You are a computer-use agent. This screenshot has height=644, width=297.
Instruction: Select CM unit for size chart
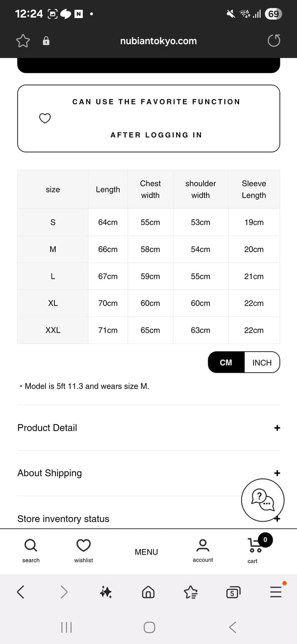point(226,362)
